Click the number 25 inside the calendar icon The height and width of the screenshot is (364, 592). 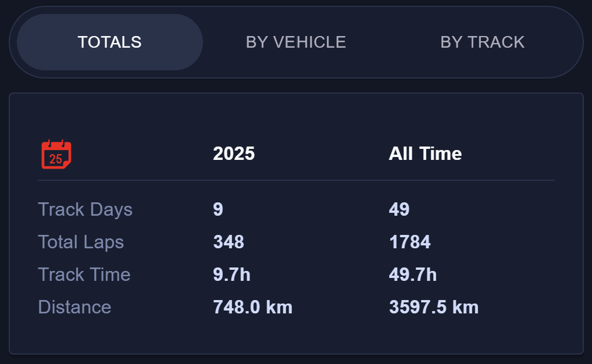[55, 158]
